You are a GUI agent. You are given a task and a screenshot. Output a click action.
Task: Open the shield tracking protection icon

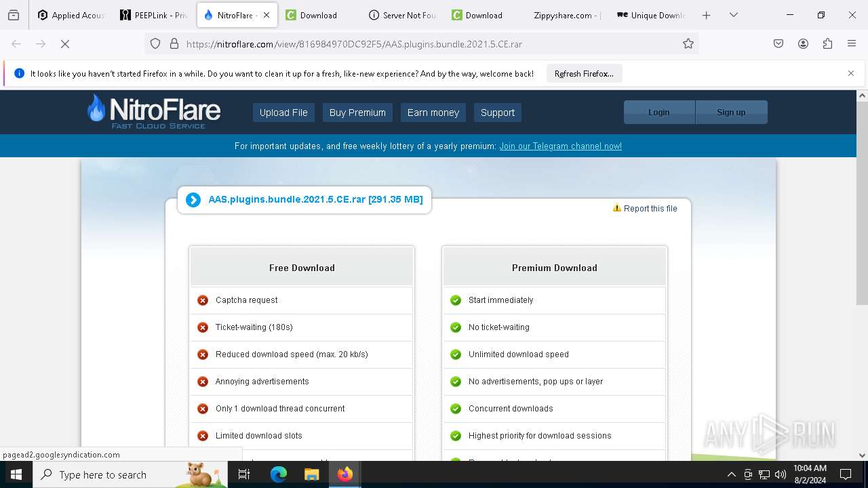[x=155, y=43]
